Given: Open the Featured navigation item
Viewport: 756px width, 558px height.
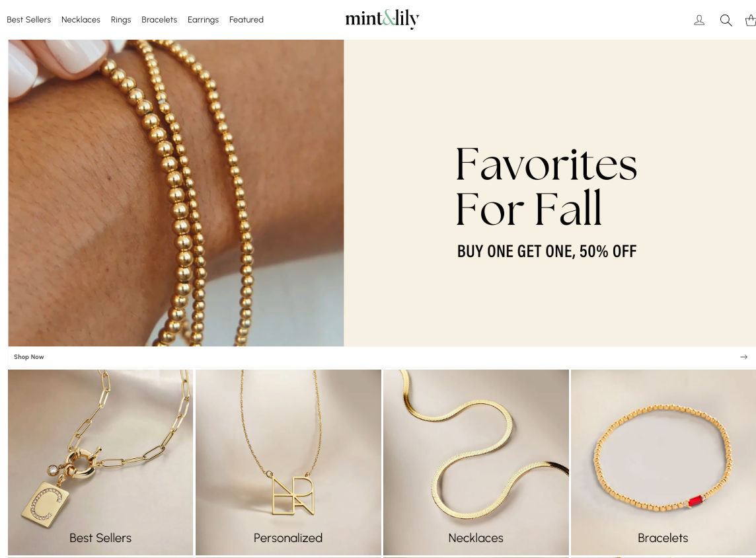Looking at the screenshot, I should pos(246,20).
